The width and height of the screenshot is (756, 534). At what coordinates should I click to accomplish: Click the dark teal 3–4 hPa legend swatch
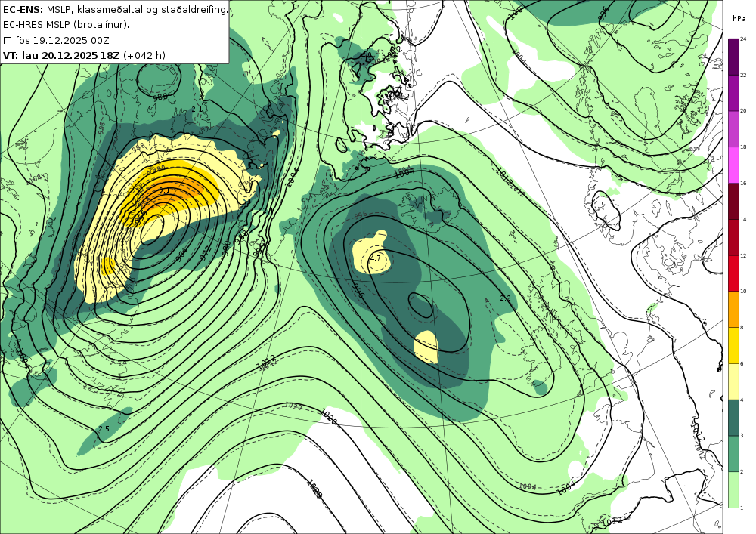click(734, 418)
